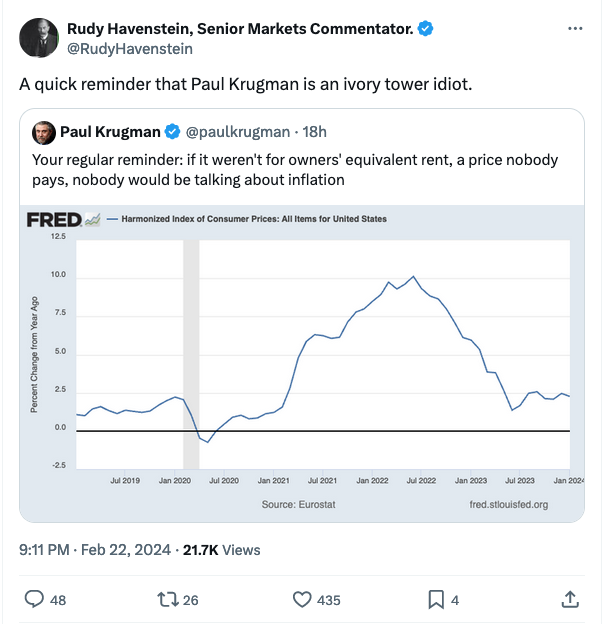The image size is (602, 624).
Task: Click the @RudyHavenstein handle
Action: coord(130,48)
